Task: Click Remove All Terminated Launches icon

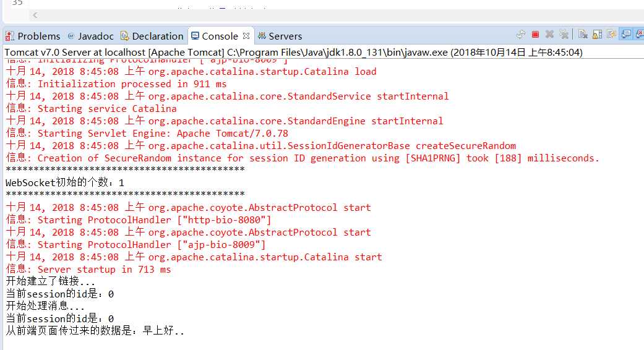Action: (564, 35)
